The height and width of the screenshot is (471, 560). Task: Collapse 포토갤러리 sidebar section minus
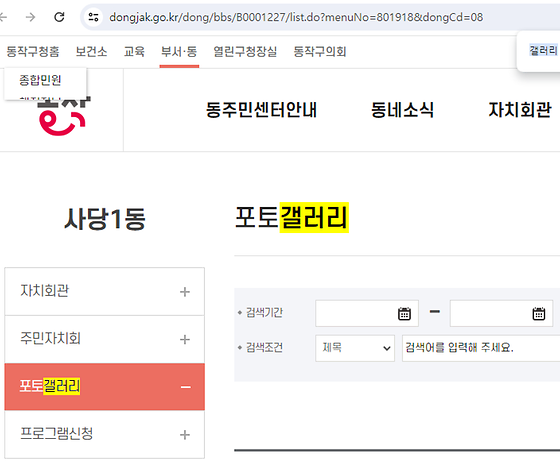coord(185,387)
